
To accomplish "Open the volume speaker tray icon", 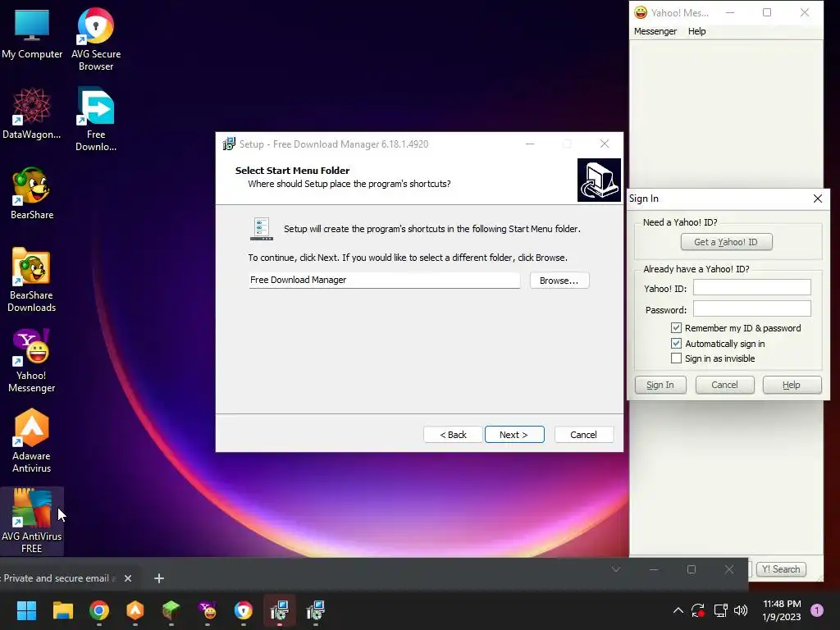I will [741, 610].
